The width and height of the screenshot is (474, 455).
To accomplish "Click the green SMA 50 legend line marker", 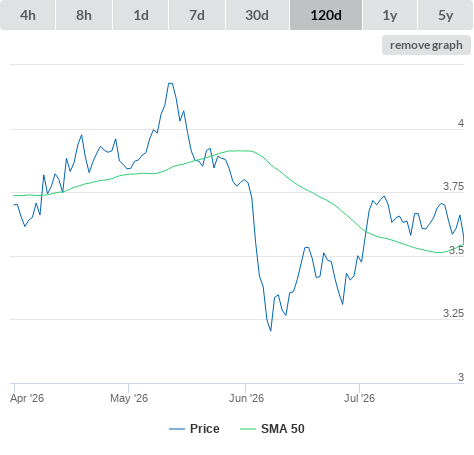I will (248, 429).
